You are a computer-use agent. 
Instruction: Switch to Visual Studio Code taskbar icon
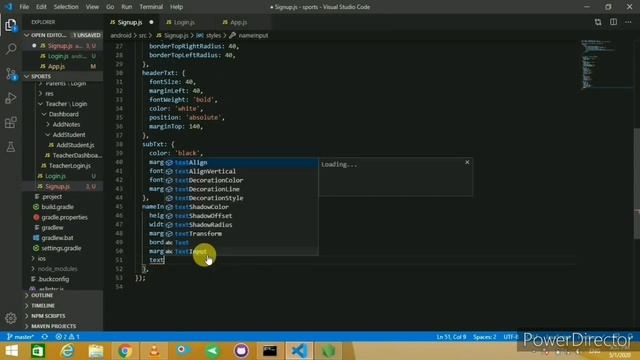299,351
